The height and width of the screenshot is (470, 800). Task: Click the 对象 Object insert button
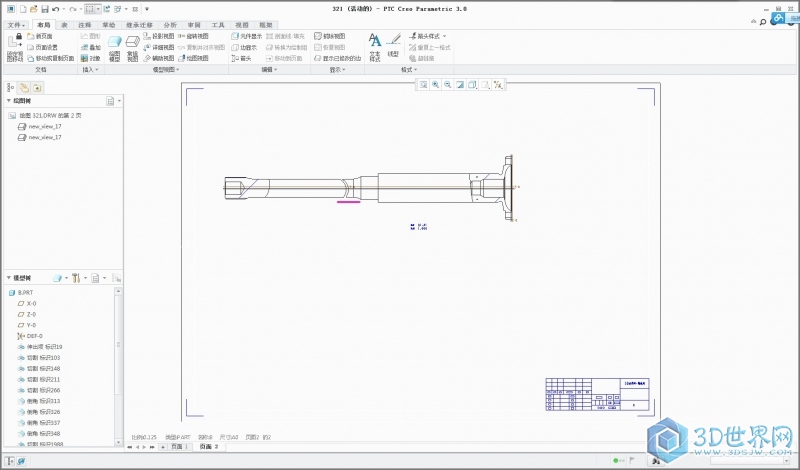pos(91,58)
